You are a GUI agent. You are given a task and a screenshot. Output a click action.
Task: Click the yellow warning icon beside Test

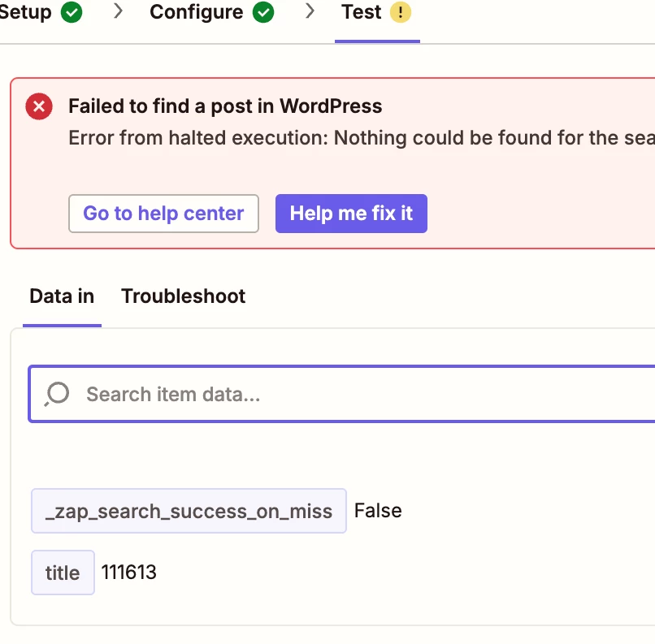[x=400, y=12]
